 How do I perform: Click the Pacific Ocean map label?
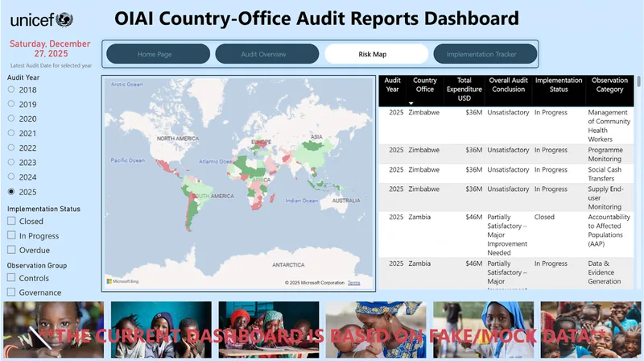point(127,160)
